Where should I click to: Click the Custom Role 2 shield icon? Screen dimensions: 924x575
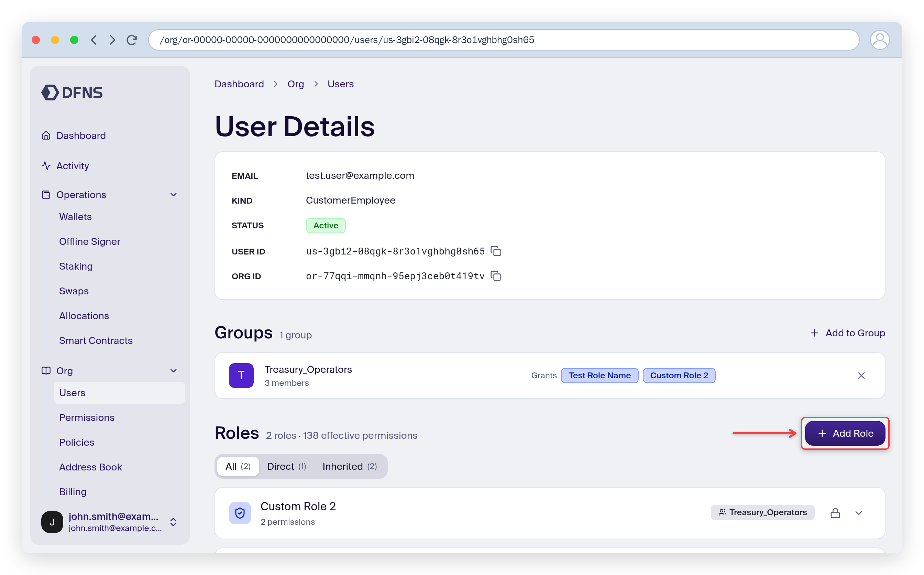point(240,513)
